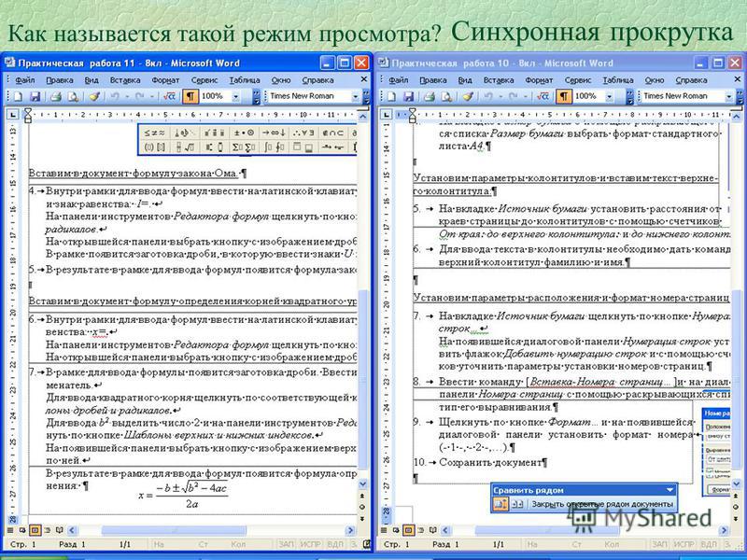Open Сервис menu in right Word window

point(577,80)
